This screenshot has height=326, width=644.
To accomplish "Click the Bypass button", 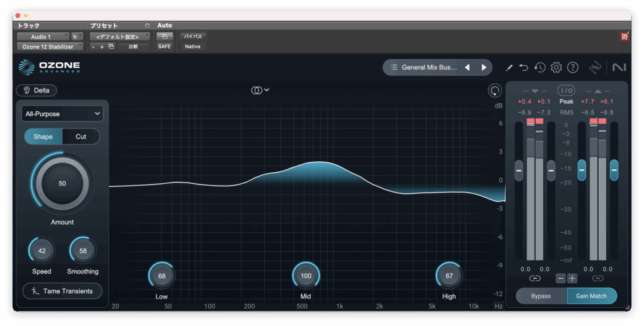I will pyautogui.click(x=541, y=296).
